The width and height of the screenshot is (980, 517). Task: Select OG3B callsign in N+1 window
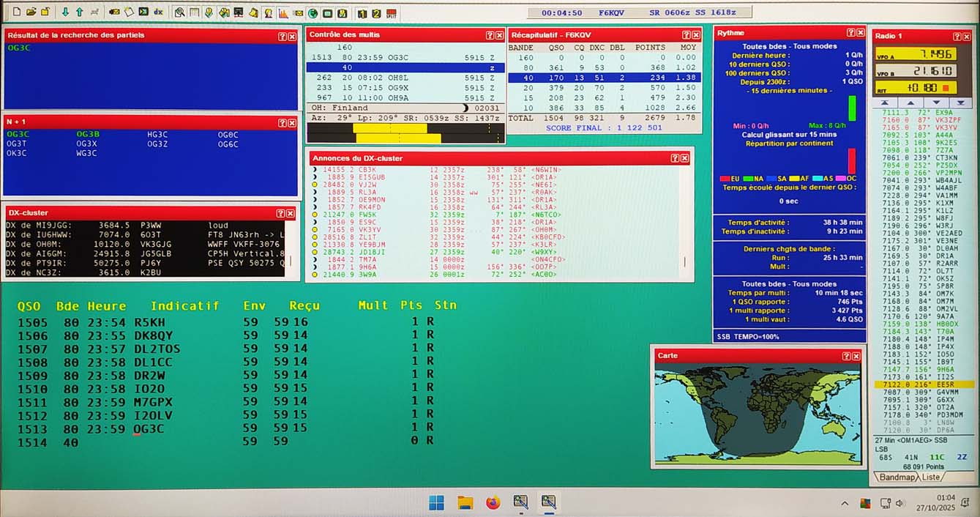point(87,134)
